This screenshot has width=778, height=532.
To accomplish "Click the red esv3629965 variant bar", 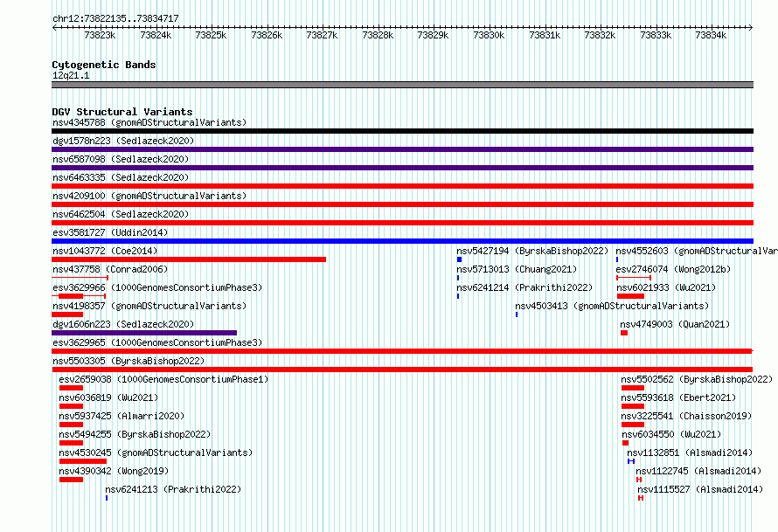I will click(402, 351).
